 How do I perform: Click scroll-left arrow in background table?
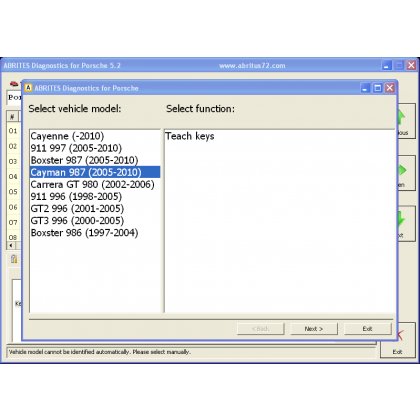[11, 246]
